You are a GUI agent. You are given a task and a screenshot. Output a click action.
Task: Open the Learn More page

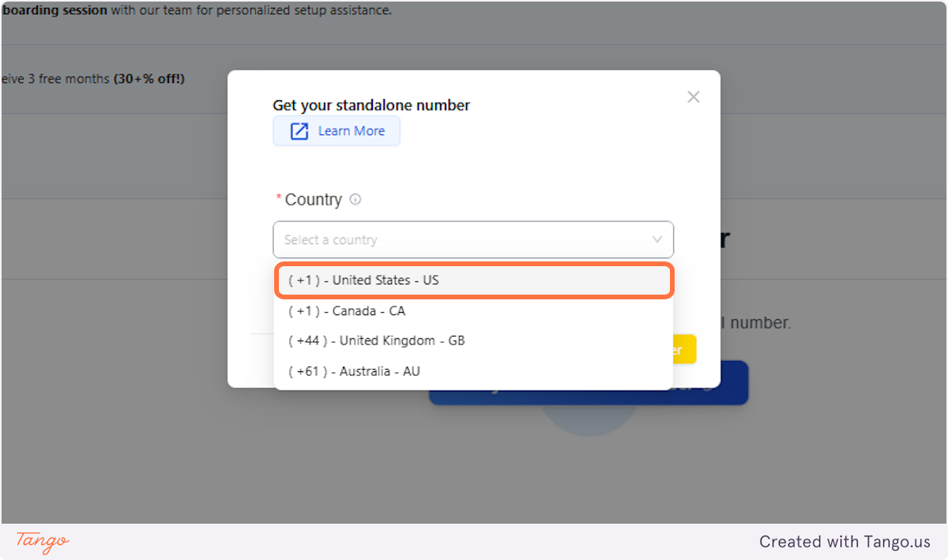point(336,130)
